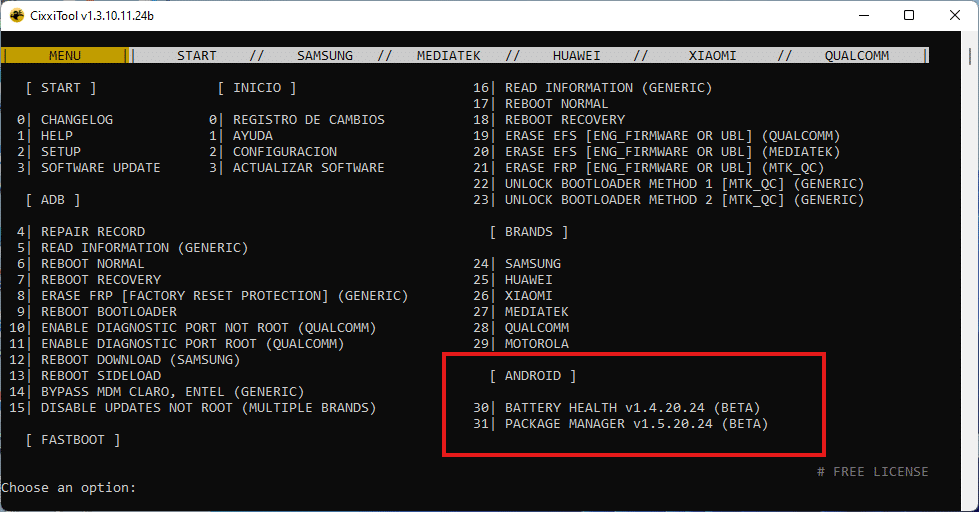Click the CixxiTool app icon in title bar
Viewport: 979px width, 512px height.
(17, 16)
